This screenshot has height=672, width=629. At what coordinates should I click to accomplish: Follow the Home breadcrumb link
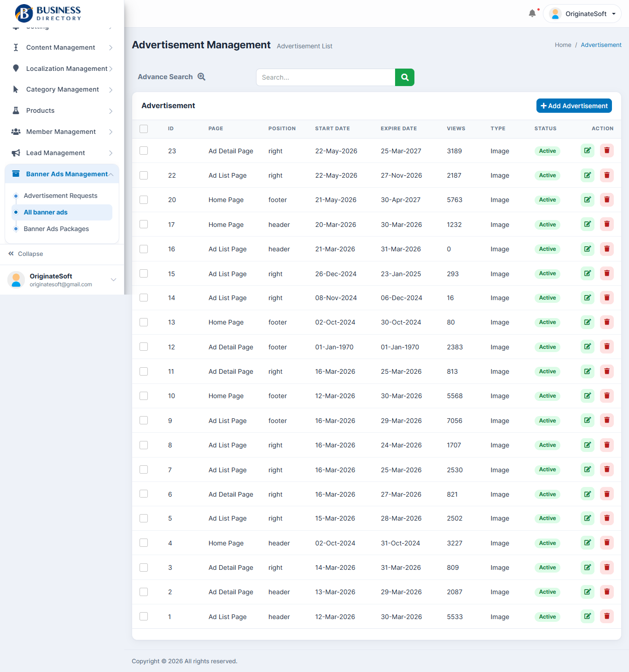point(563,45)
